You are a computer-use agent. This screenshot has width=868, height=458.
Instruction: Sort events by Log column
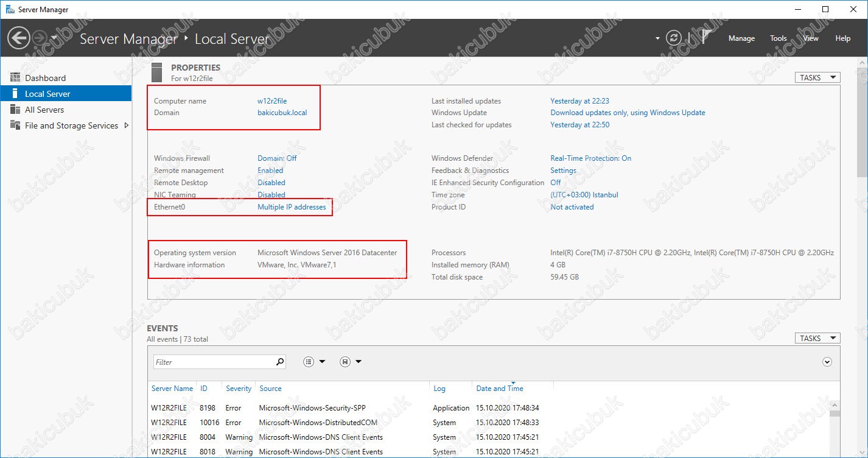[x=439, y=389]
